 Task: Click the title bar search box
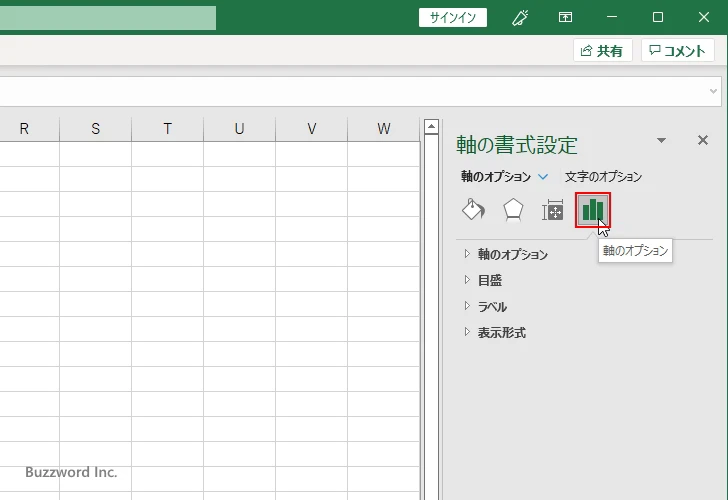108,18
